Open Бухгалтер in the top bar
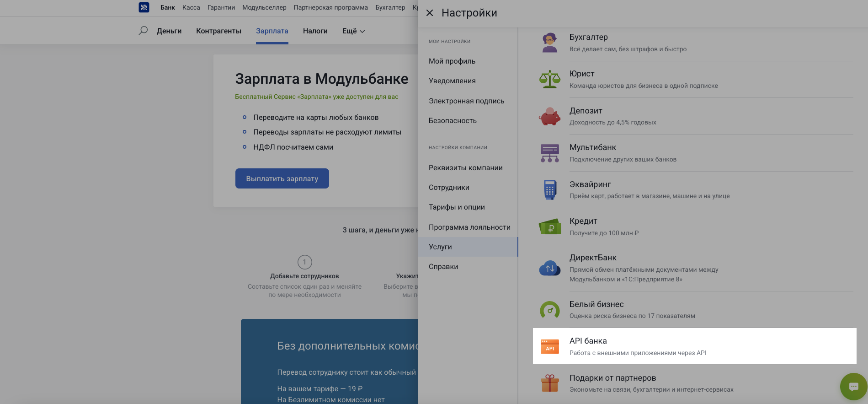This screenshot has width=868, height=404. pyautogui.click(x=390, y=7)
